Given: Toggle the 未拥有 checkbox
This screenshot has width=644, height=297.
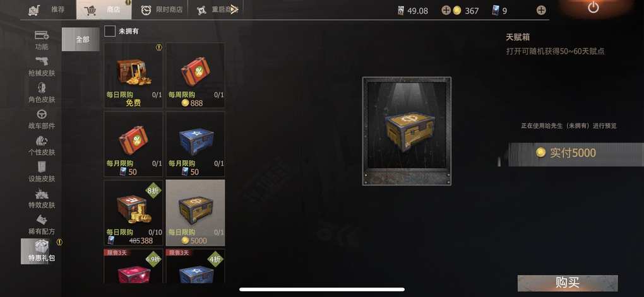Looking at the screenshot, I should (x=110, y=31).
